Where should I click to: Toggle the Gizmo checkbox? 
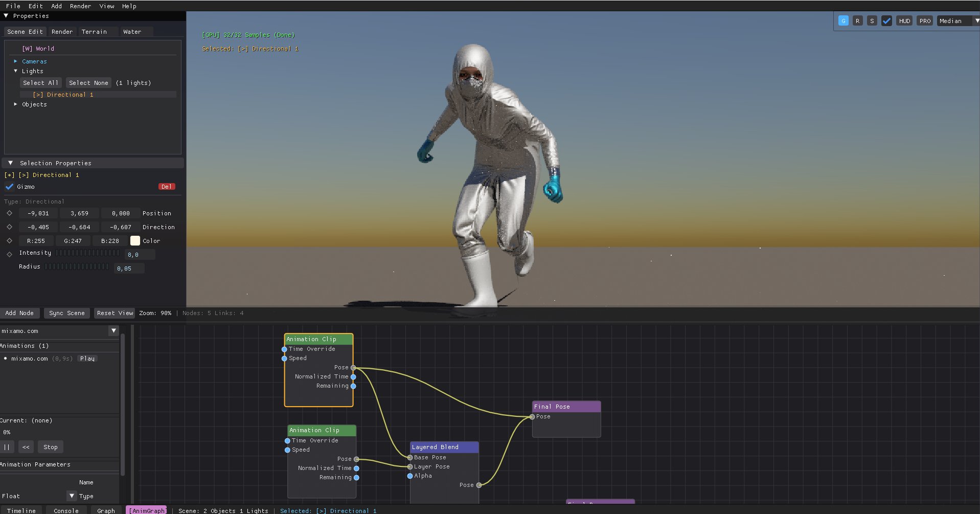tap(9, 187)
